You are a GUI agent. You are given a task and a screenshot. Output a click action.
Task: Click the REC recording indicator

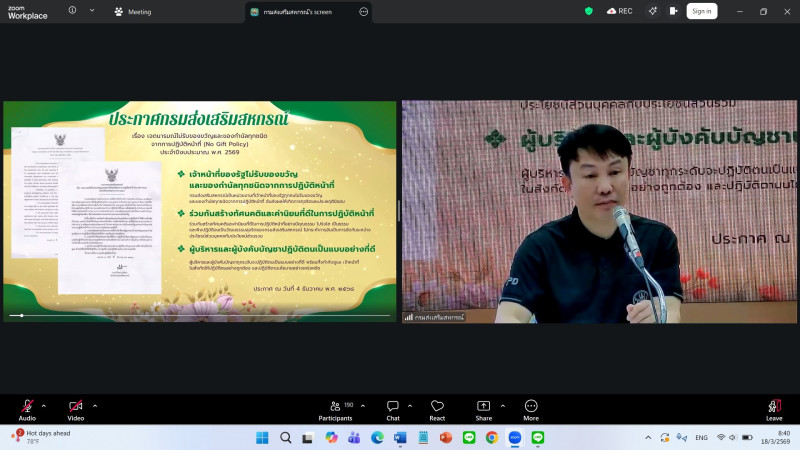pyautogui.click(x=619, y=11)
